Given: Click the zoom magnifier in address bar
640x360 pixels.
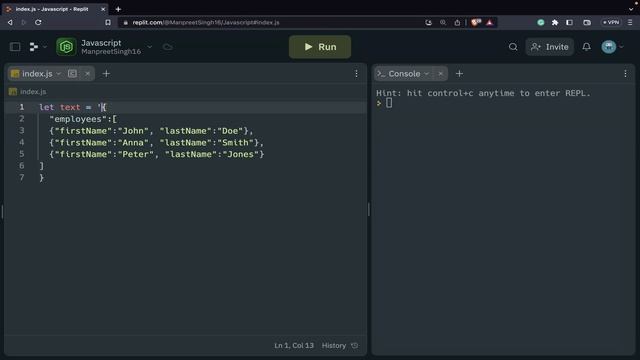Looking at the screenshot, I should [443, 22].
